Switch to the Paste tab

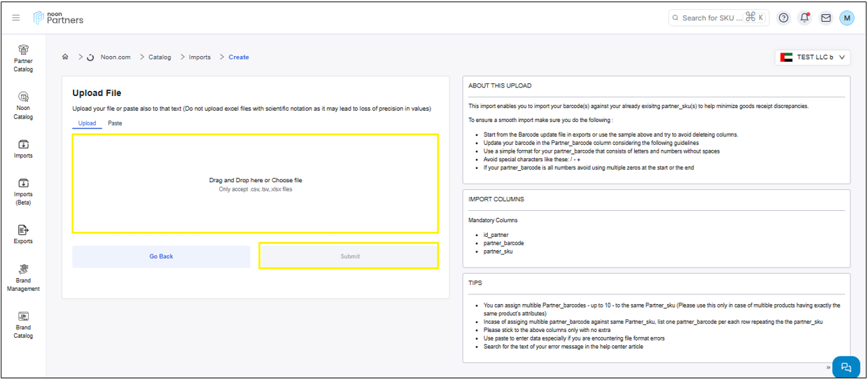pyautogui.click(x=115, y=123)
